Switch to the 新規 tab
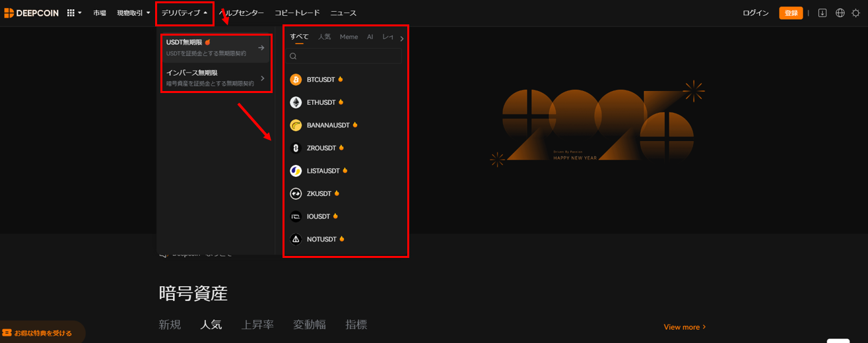Screen dimensions: 868x343 [x=170, y=325]
